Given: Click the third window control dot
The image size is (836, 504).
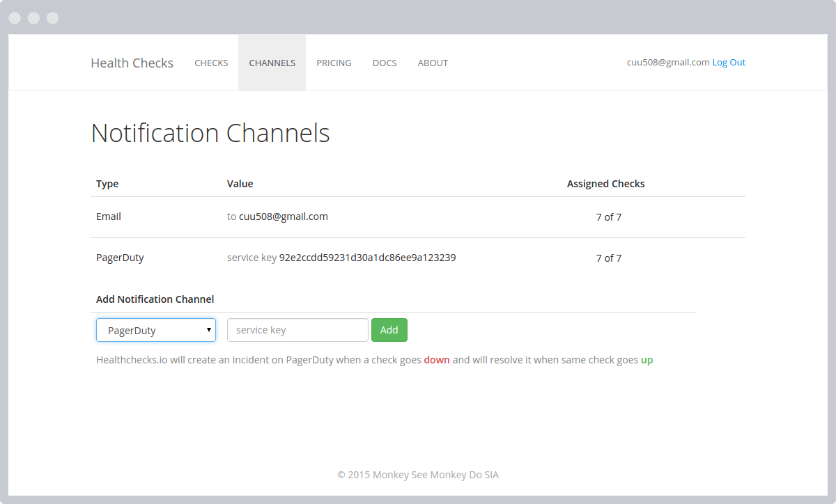Looking at the screenshot, I should [52, 18].
